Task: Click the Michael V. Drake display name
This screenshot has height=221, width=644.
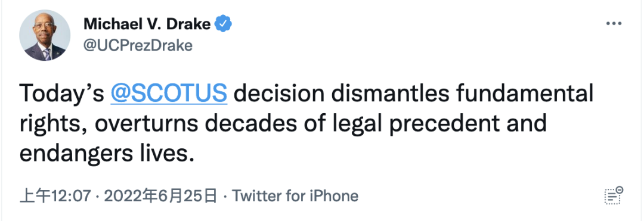Action: [147, 24]
